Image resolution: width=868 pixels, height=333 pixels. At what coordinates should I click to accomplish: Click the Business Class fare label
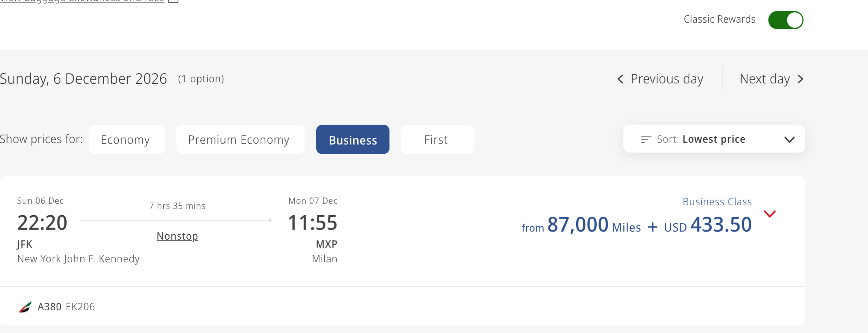coord(717,202)
